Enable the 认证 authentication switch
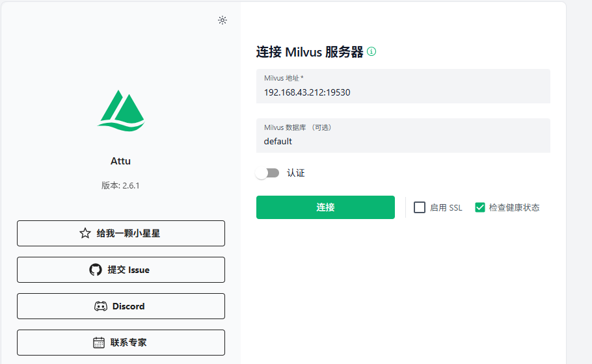The width and height of the screenshot is (592, 364). click(x=267, y=173)
